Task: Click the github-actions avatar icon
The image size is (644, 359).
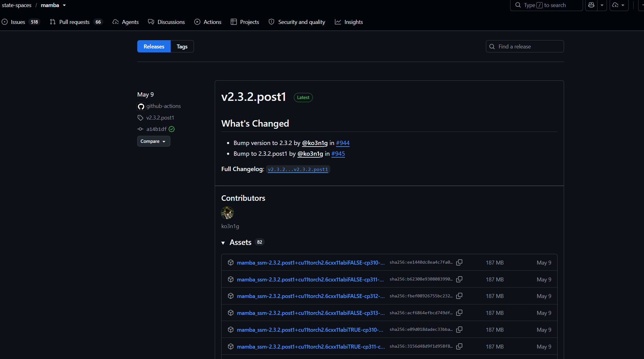Action: coord(141,106)
